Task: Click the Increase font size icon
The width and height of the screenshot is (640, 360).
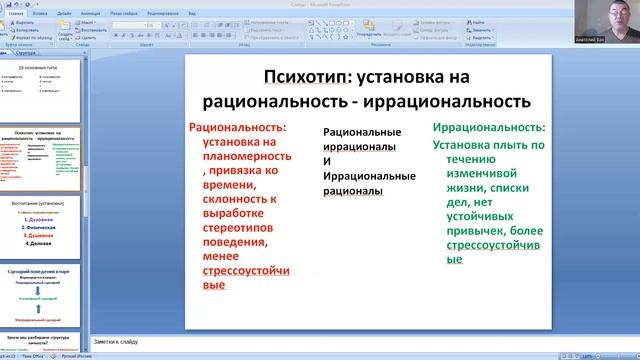Action: (166, 25)
